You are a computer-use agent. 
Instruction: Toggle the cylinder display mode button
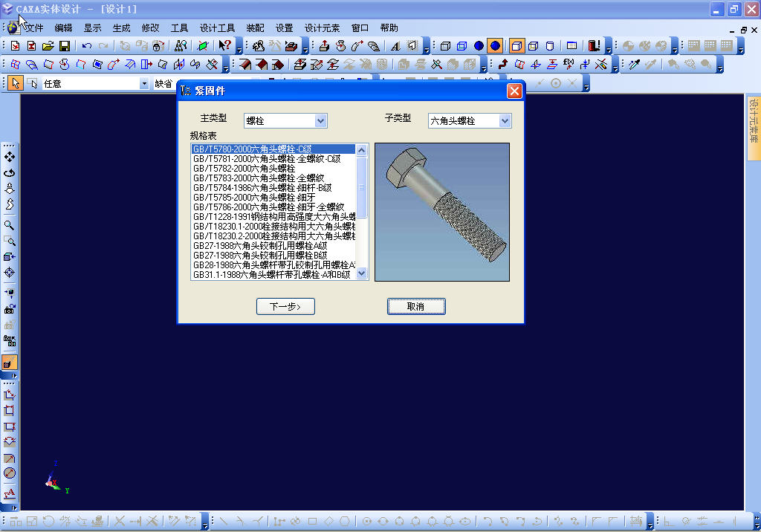pyautogui.click(x=550, y=45)
